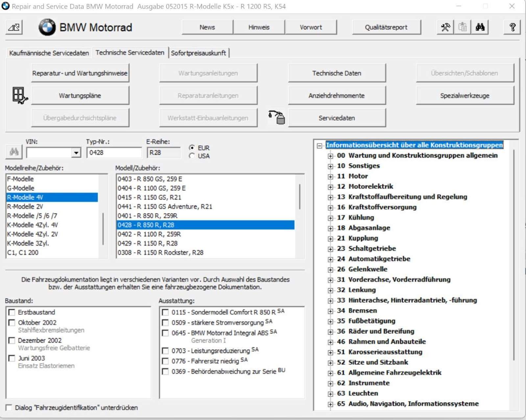Select 0441 - R 1150 GS Adventure, R21
Image resolution: width=526 pixels, height=420 pixels.
point(206,206)
